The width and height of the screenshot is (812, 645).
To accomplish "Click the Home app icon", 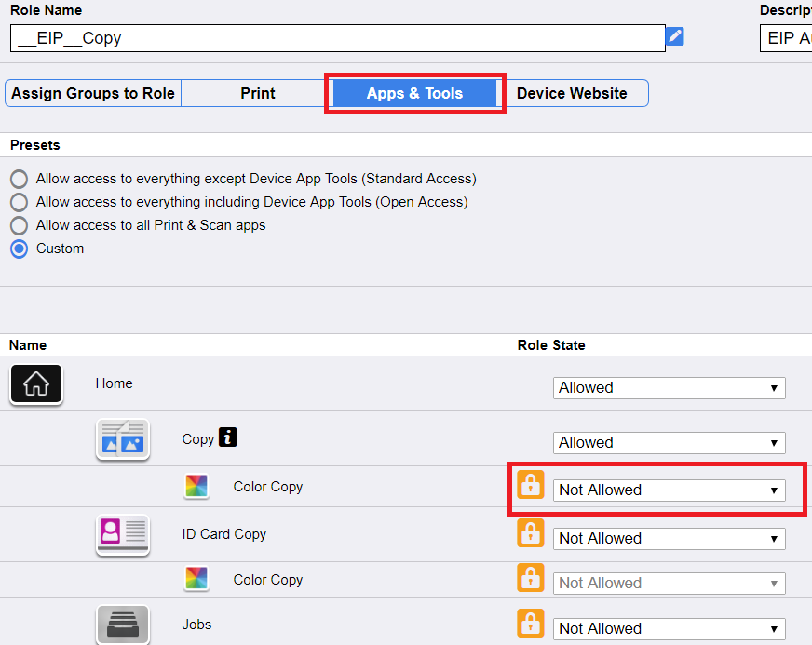I will click(36, 383).
